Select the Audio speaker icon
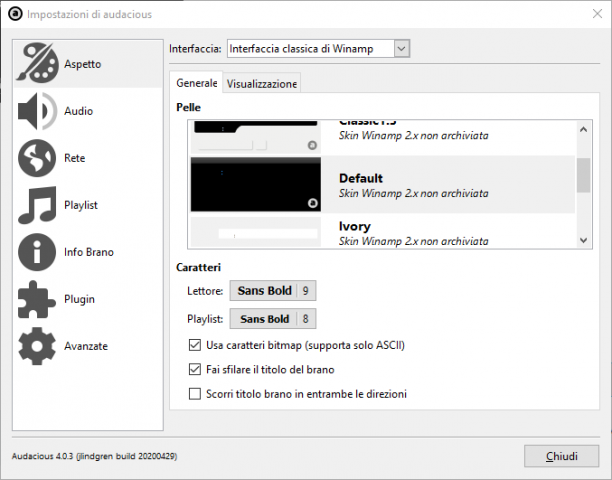Screen dimensions: 612x480 tap(37, 111)
